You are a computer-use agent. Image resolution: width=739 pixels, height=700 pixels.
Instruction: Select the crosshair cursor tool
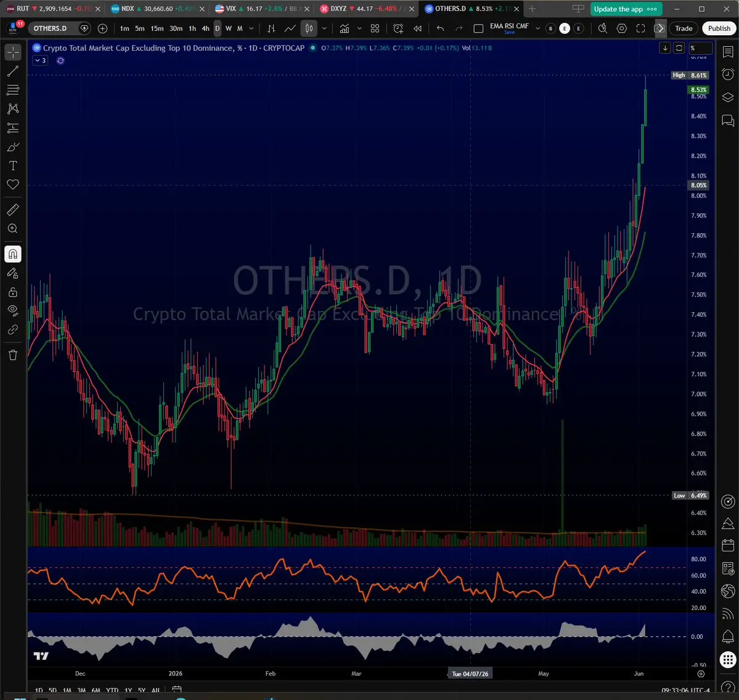(13, 52)
